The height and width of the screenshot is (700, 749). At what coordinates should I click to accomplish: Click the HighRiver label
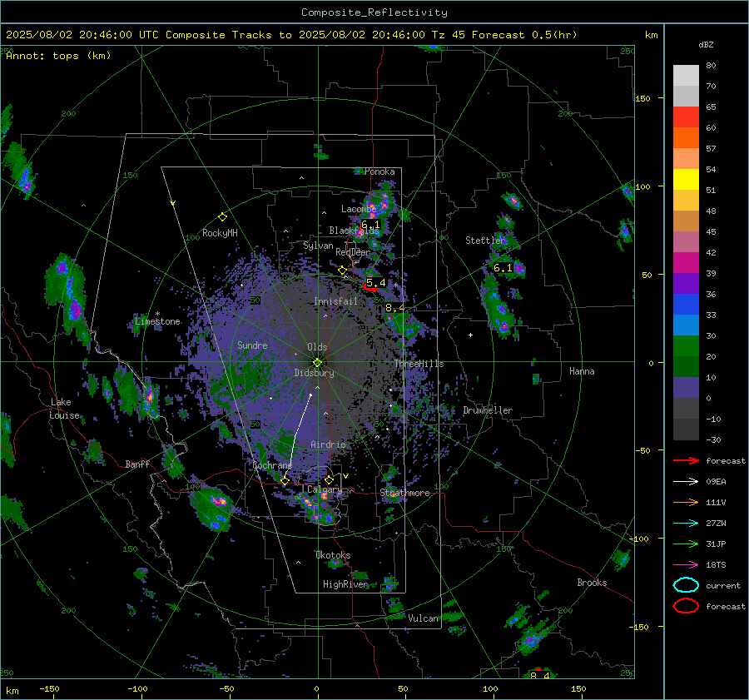pos(345,584)
